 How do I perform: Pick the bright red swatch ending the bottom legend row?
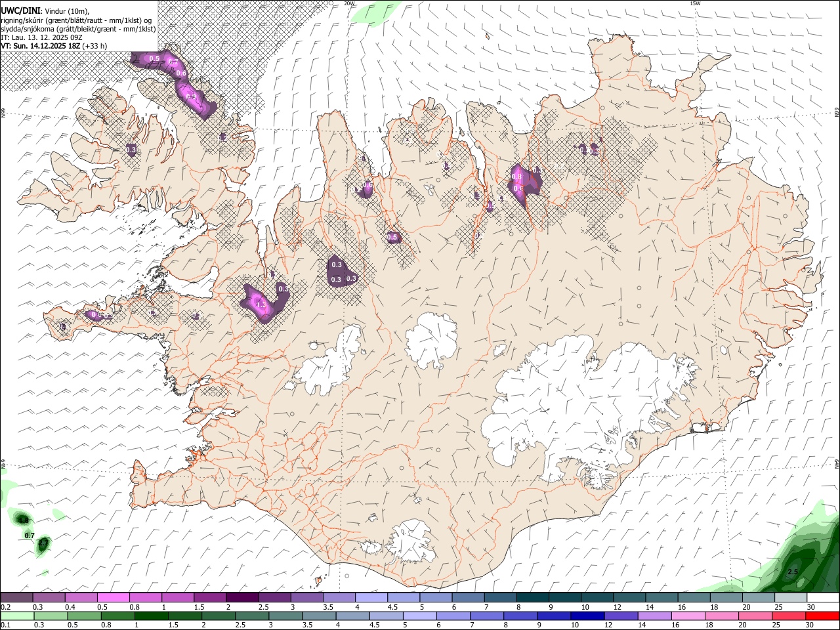[x=822, y=616]
